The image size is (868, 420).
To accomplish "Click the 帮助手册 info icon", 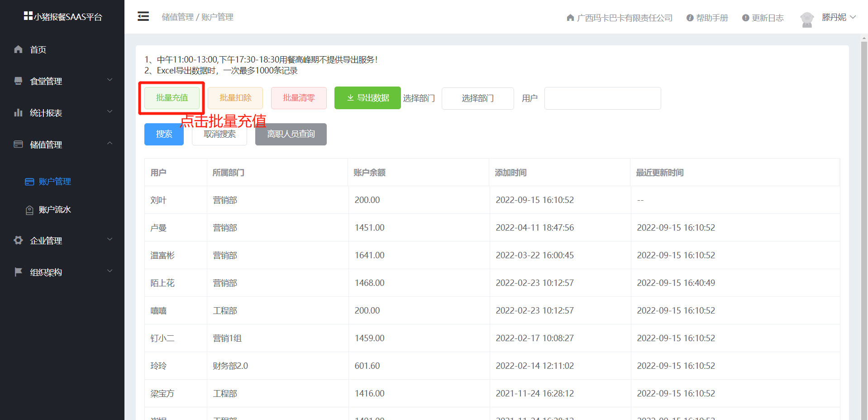I will (690, 18).
